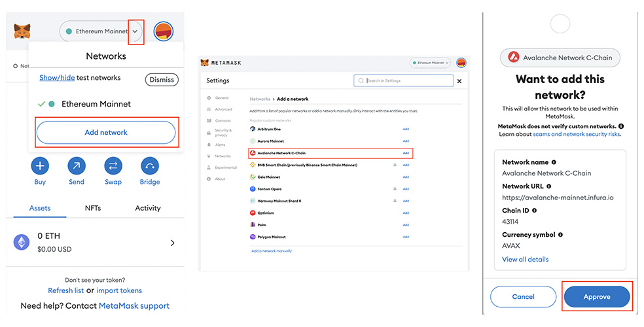The height and width of the screenshot is (327, 644).
Task: Open Experimental settings section
Action: [222, 167]
